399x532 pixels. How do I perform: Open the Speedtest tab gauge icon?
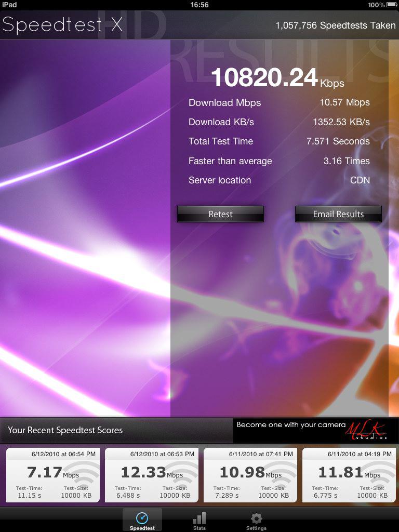click(142, 518)
